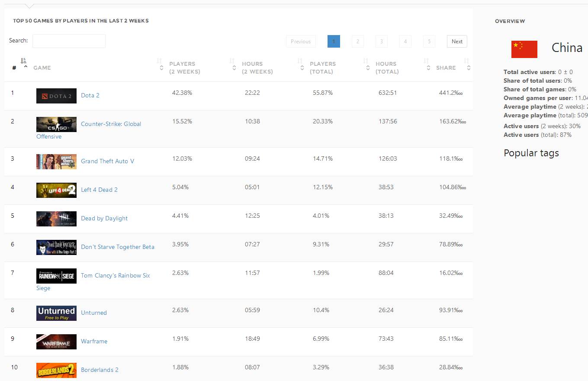The width and height of the screenshot is (588, 381).
Task: Open the Grand Theft Auto V link
Action: point(107,161)
